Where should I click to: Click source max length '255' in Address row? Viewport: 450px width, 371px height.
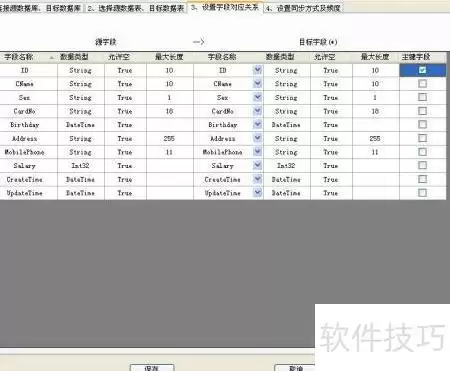tap(169, 138)
